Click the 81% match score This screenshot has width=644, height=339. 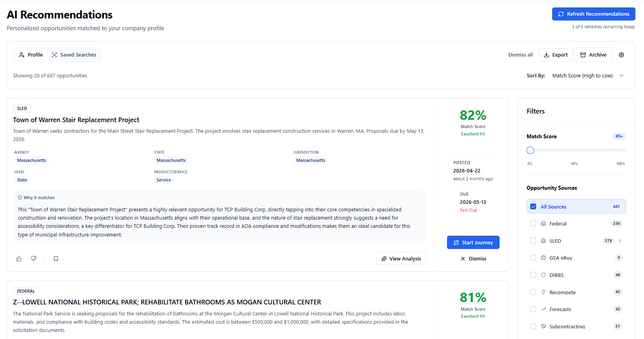coord(473,297)
